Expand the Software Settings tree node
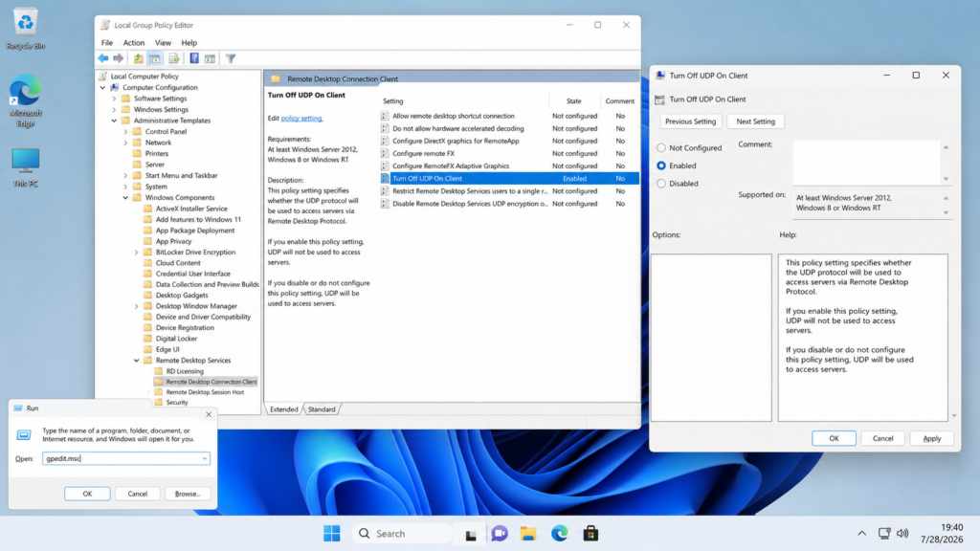Viewport: 980px width, 551px height. pos(115,99)
